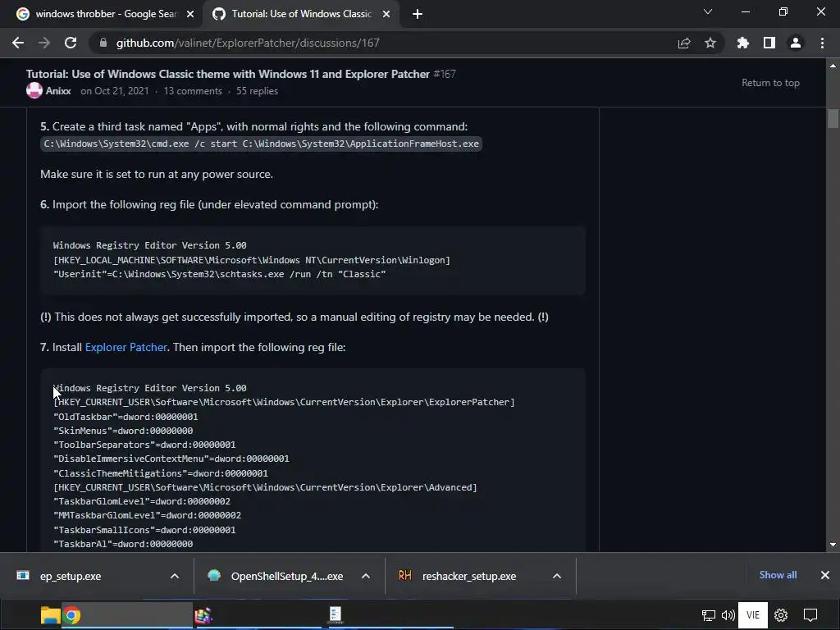Click the "ToolbarSeparators" registry line
Screen dimensions: 840x630
click(144, 445)
